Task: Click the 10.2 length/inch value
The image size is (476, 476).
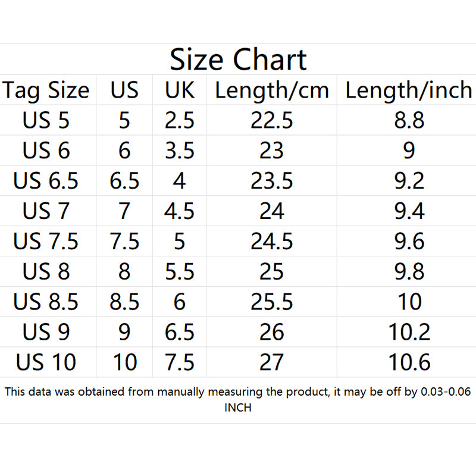Action: 409,332
